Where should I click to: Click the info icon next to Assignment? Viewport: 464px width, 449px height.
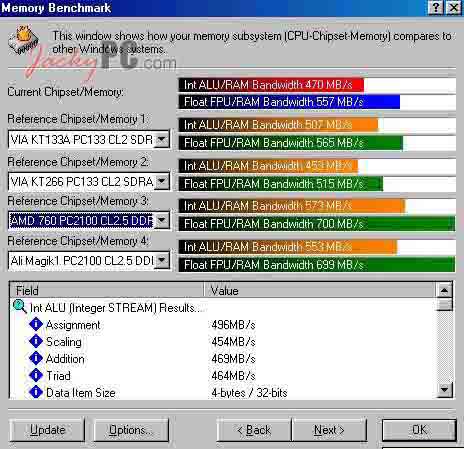pyautogui.click(x=36, y=324)
